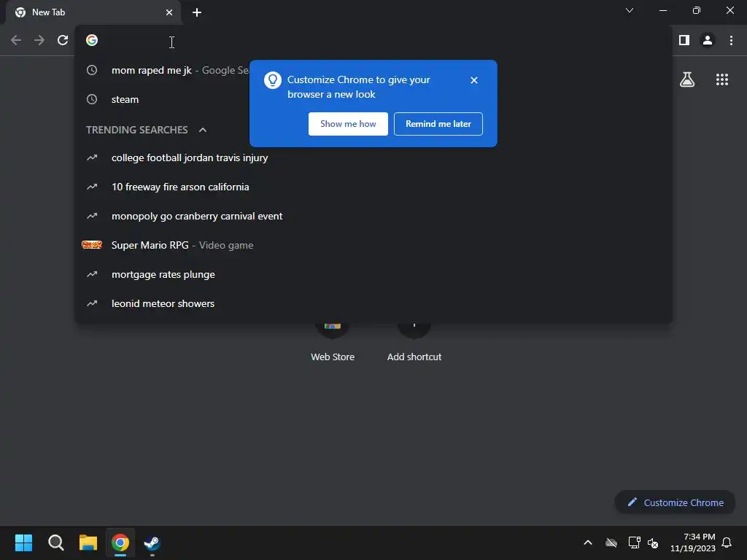Screen dimensions: 747x560
Task: Open Chrome's three-dot menu
Action: click(731, 41)
